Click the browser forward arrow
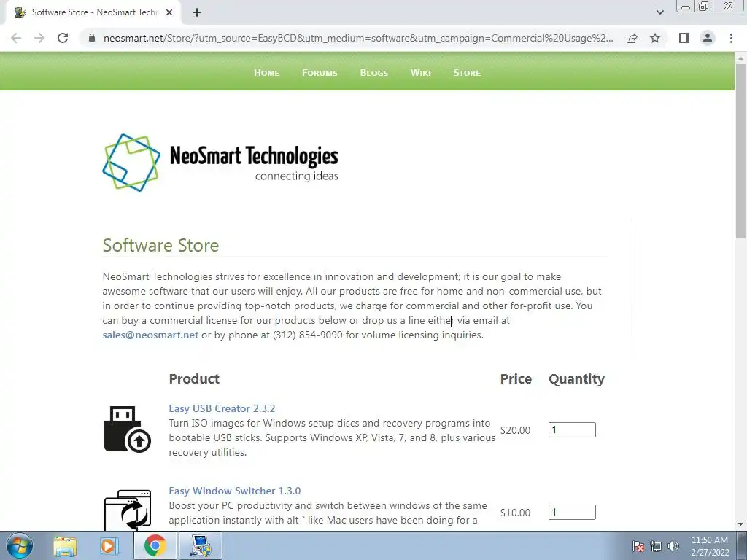 tap(39, 38)
